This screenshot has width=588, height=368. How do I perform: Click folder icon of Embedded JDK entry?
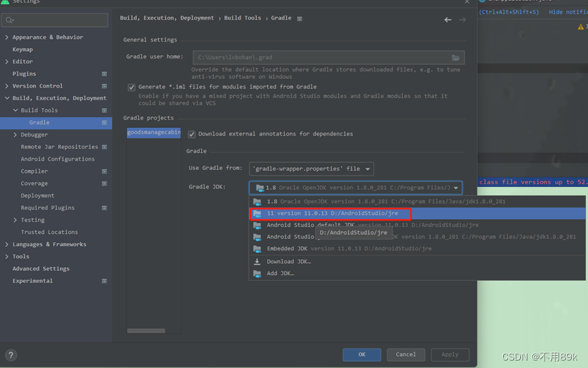(257, 249)
